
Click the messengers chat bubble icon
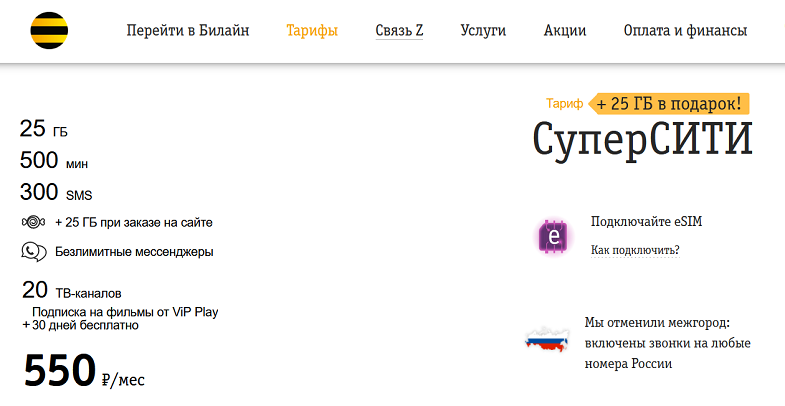(34, 251)
